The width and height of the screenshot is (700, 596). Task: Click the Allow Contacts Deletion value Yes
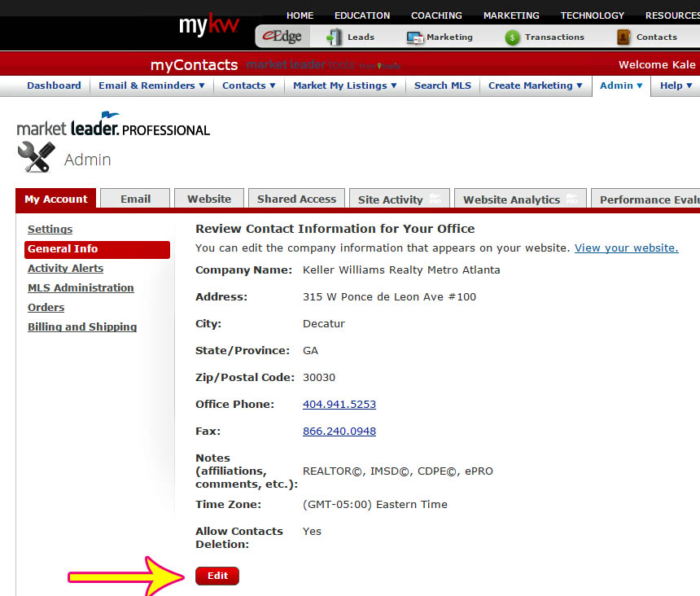(312, 531)
